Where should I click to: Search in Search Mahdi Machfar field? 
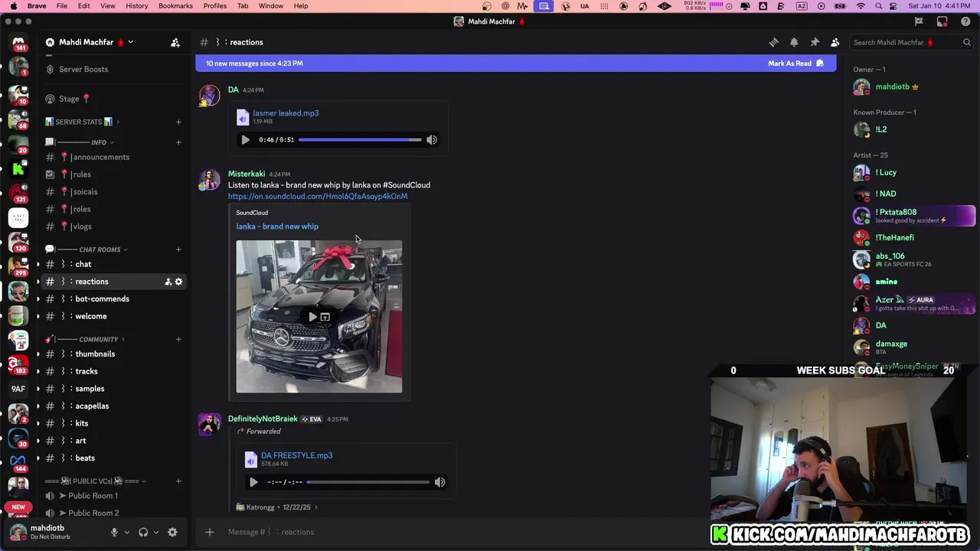click(x=911, y=42)
